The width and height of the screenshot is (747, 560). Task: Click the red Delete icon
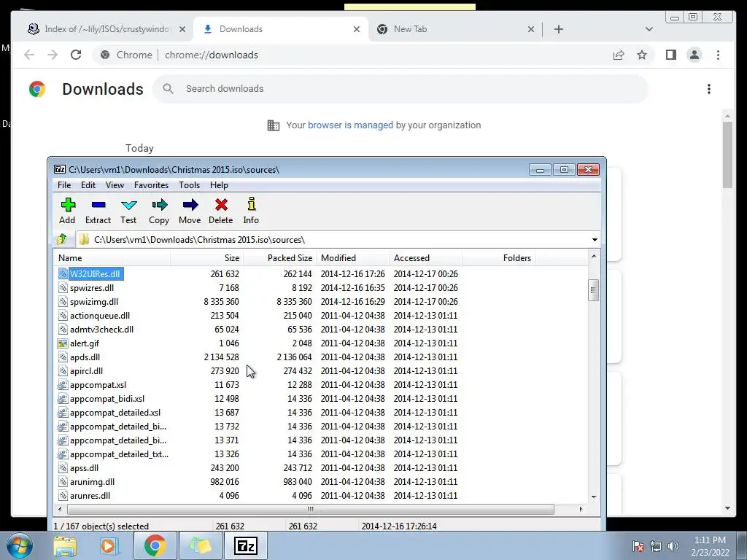221,205
